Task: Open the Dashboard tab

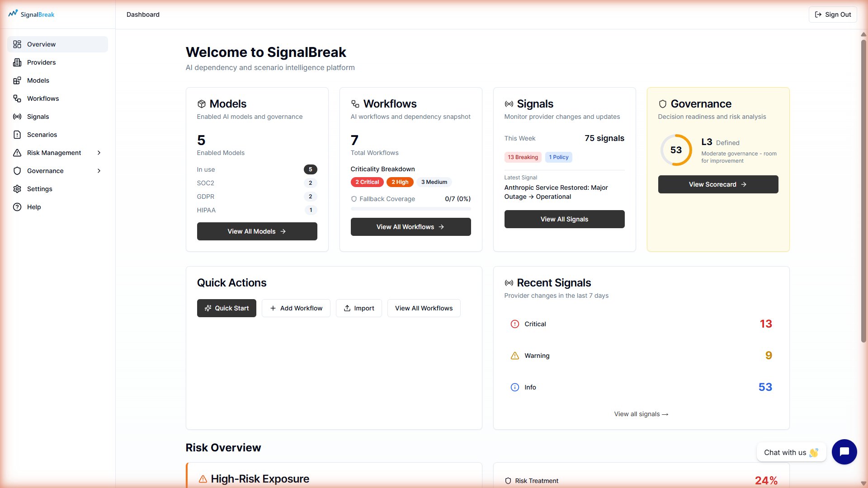Action: pyautogui.click(x=143, y=14)
